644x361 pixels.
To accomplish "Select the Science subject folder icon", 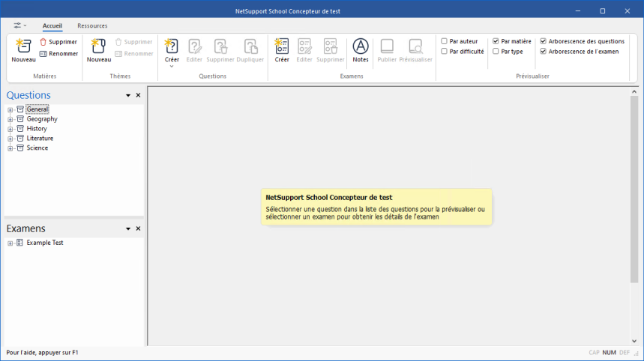I will click(20, 148).
